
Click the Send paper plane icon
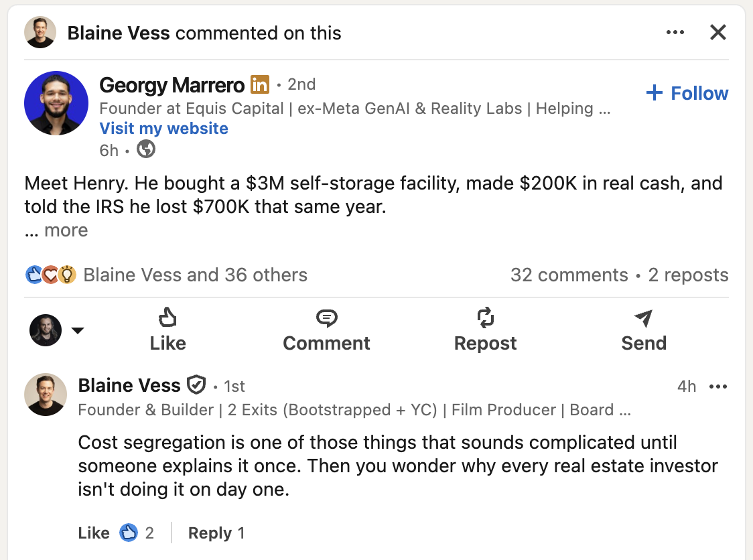click(x=643, y=318)
